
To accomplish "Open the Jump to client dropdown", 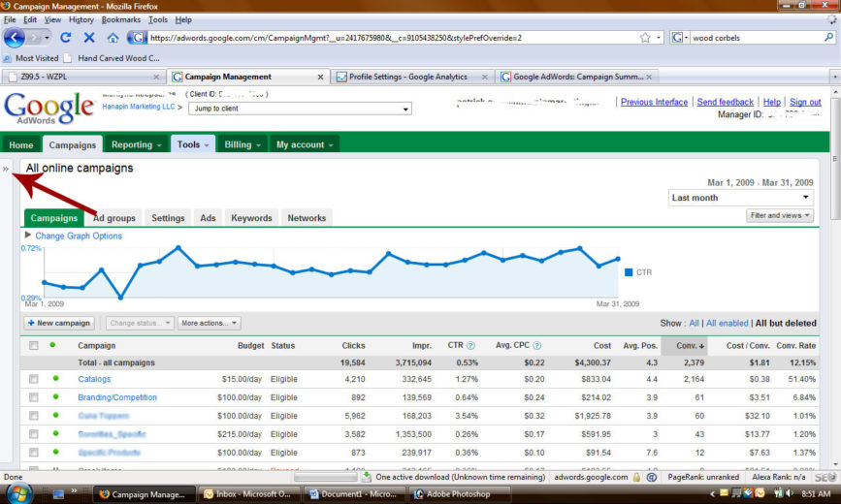I will tap(300, 109).
